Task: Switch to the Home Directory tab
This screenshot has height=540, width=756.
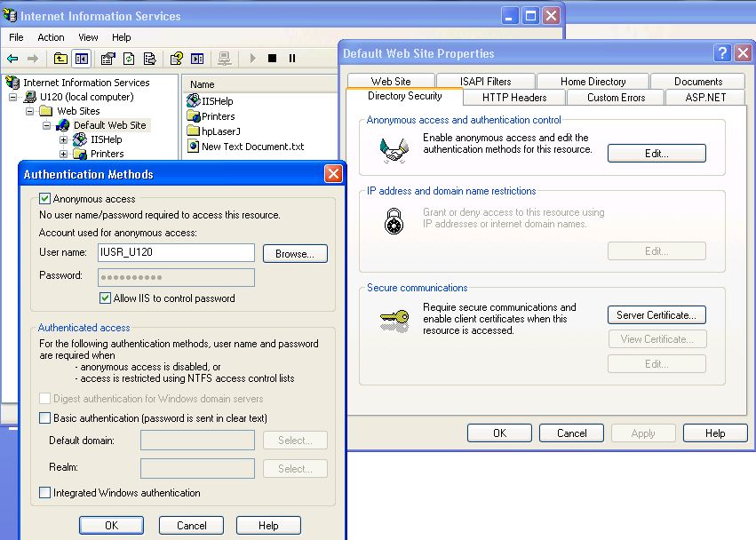Action: tap(593, 81)
